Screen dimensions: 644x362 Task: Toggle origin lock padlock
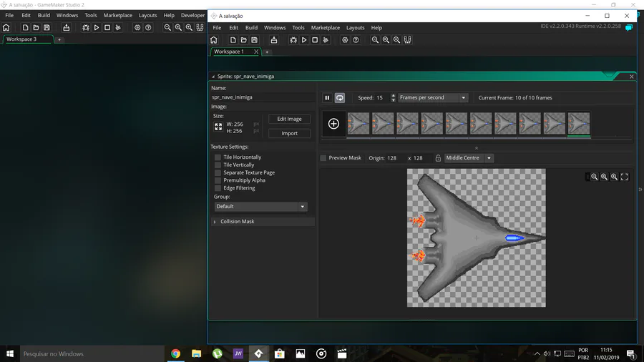click(x=438, y=158)
